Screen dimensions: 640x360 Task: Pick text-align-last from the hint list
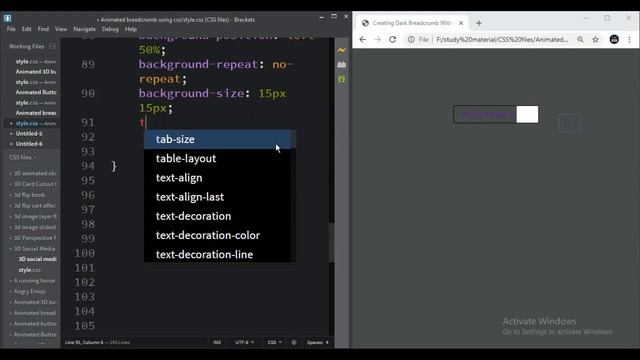[x=218, y=197]
